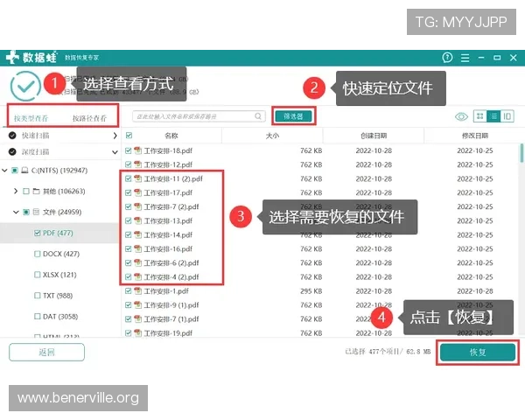Switch to thumbnail grid view
Viewport: 525px width, 420px height.
[479, 116]
